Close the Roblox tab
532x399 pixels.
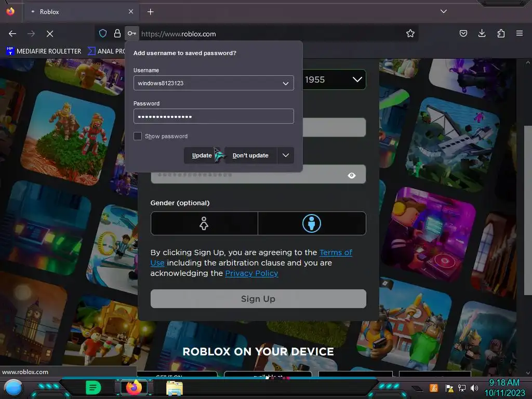[x=131, y=11]
